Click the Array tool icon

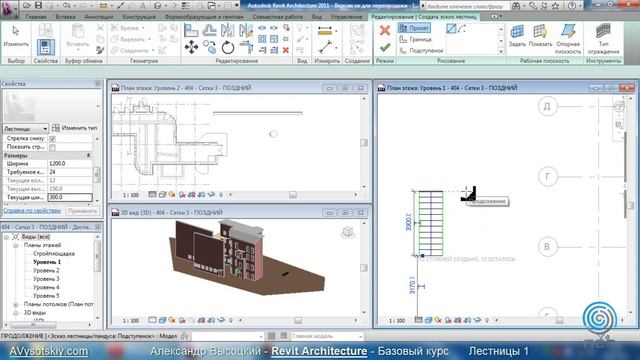click(262, 39)
